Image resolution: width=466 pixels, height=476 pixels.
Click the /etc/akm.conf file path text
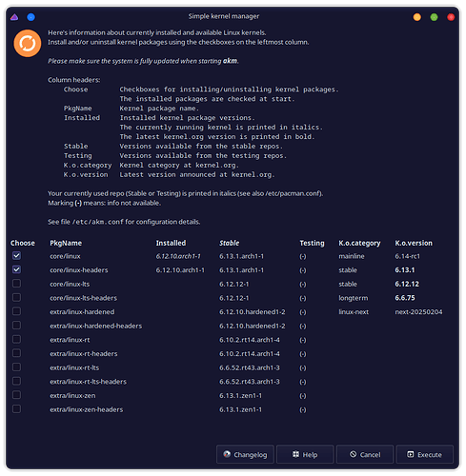tap(98, 222)
